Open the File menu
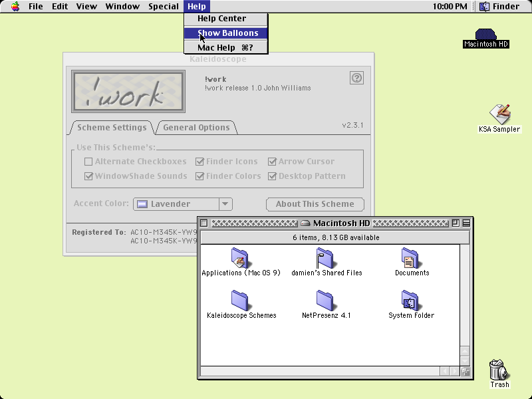This screenshot has height=399, width=532. (36, 6)
